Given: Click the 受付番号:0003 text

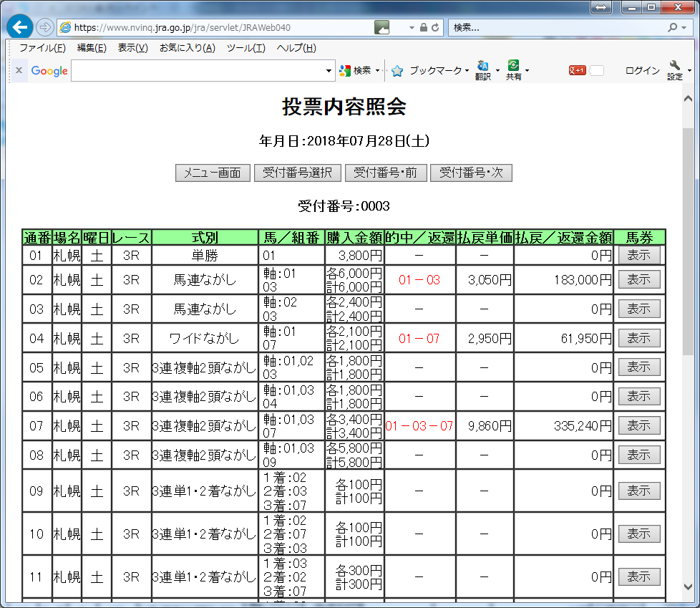Looking at the screenshot, I should click(344, 206).
